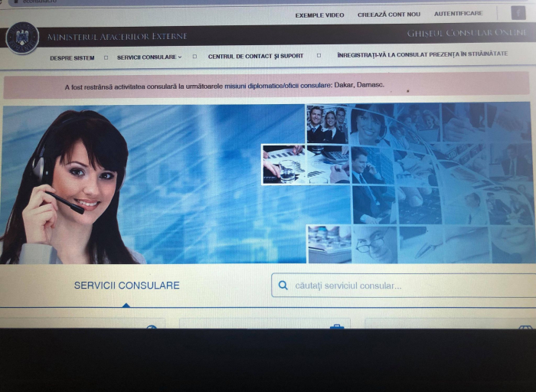The height and width of the screenshot is (392, 536).
Task: Click the Ministerul Afacerilor Externe title
Action: coord(117,36)
